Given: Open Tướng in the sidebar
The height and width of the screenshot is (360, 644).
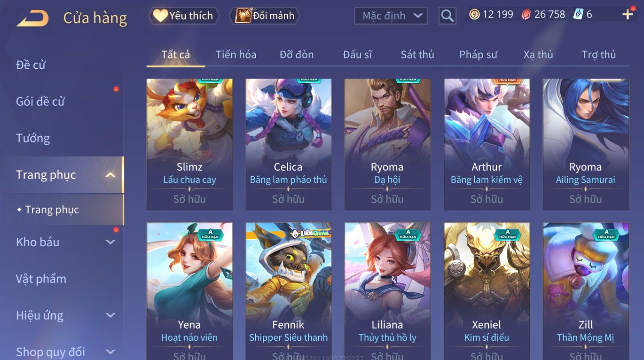Looking at the screenshot, I should pos(33,138).
